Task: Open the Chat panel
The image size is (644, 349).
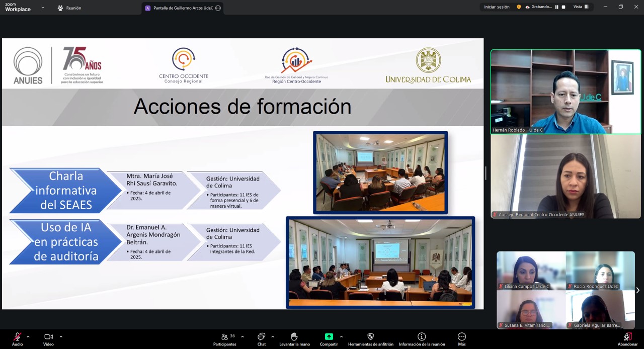Action: (x=261, y=337)
